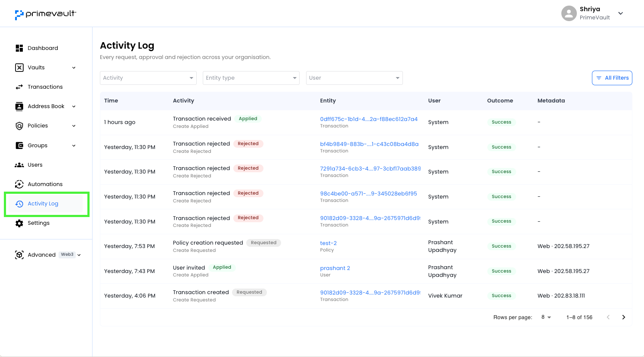Open the prashant 2 user link
This screenshot has height=357, width=644.
(335, 268)
